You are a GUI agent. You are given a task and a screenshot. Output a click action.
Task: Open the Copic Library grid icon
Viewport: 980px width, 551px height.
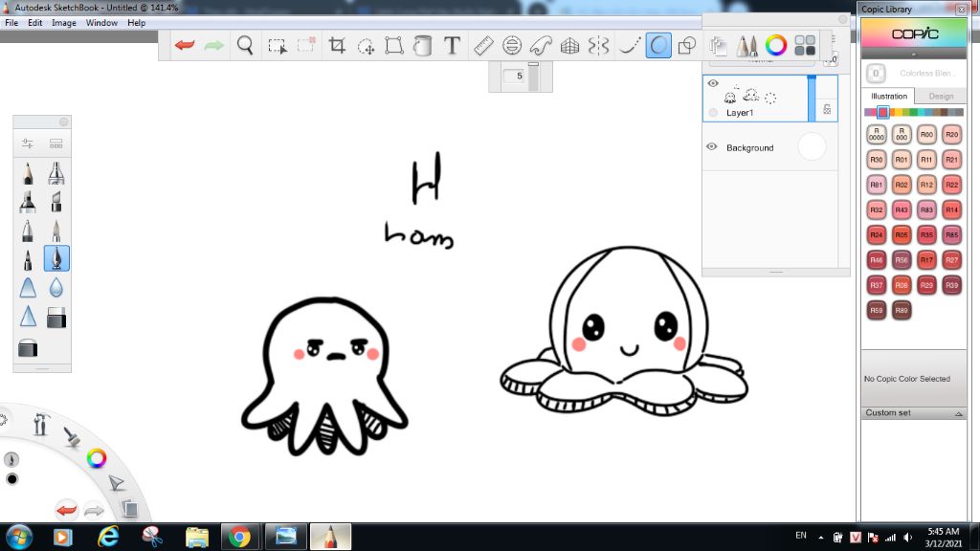(x=805, y=46)
